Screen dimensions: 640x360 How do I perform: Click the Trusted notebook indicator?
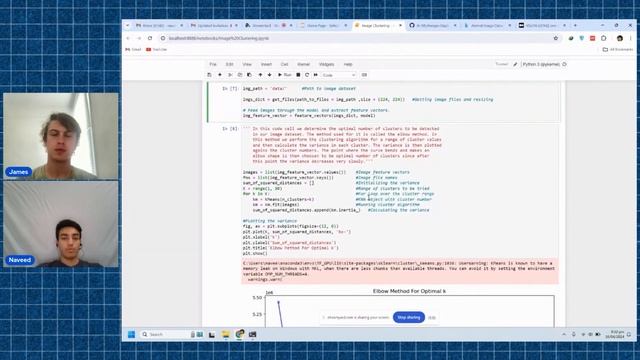click(502, 64)
